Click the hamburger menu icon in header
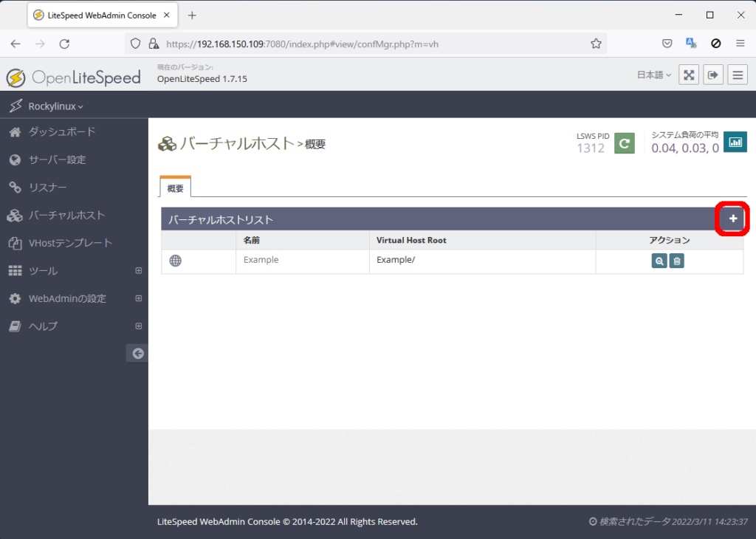 coord(738,75)
